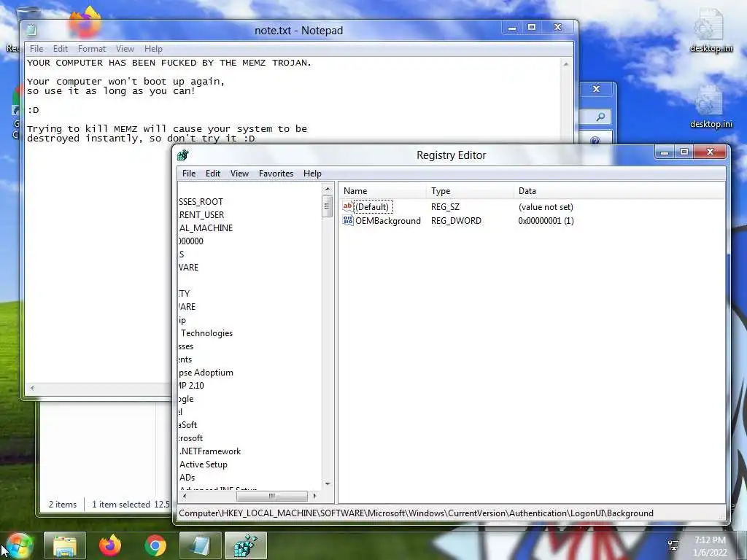Viewport: 747px width, 560px height.
Task: Open Favorites menu in Registry Editor
Action: [276, 174]
